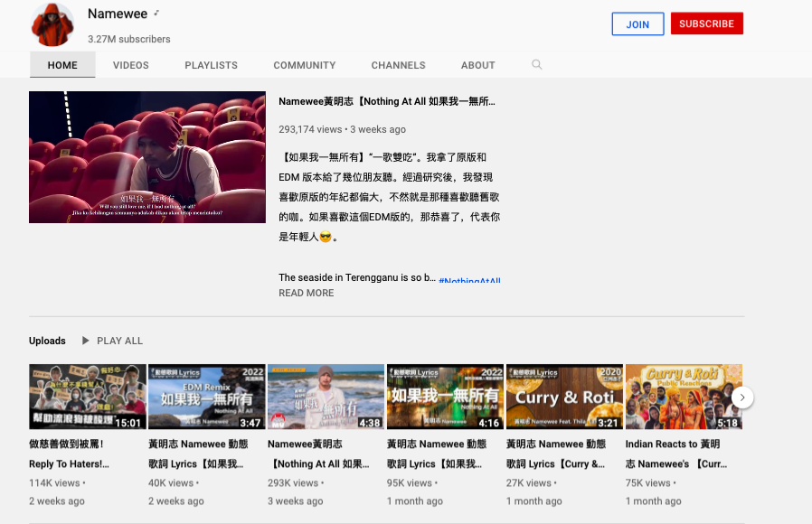Open the EDM Remix lyrics video thumbnail
This screenshot has height=524, width=812.
[x=206, y=397]
